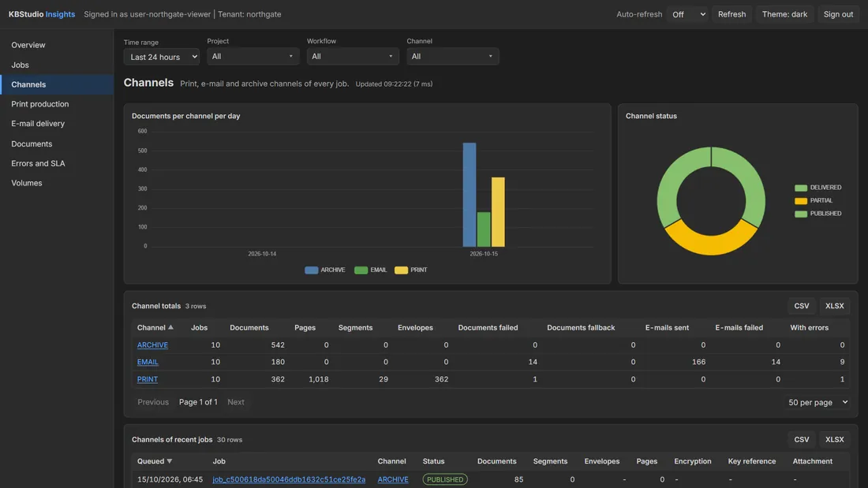Toggle DELIVERED in Channel status legend
Screen dimensions: 868x488
[x=818, y=188]
